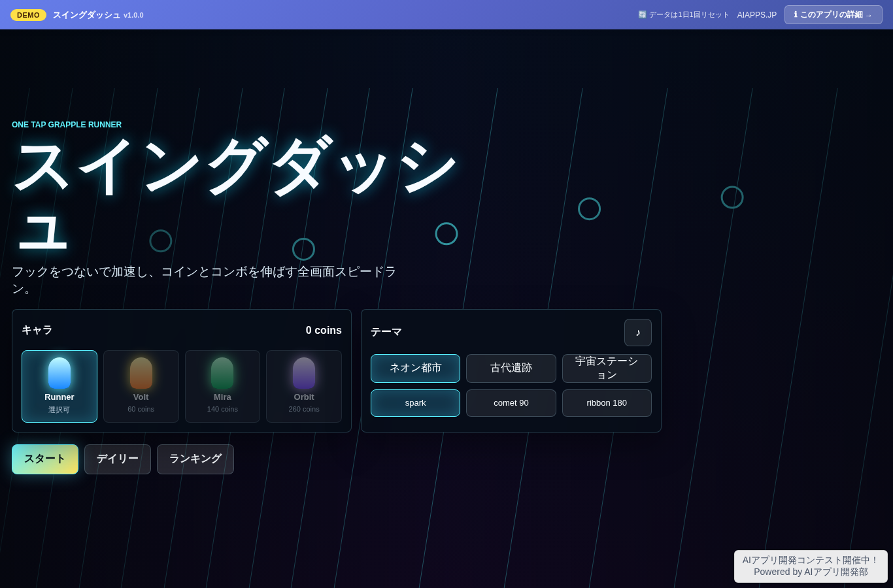893x588 pixels.
Task: Open the デイリー daily challenge
Action: click(x=118, y=459)
